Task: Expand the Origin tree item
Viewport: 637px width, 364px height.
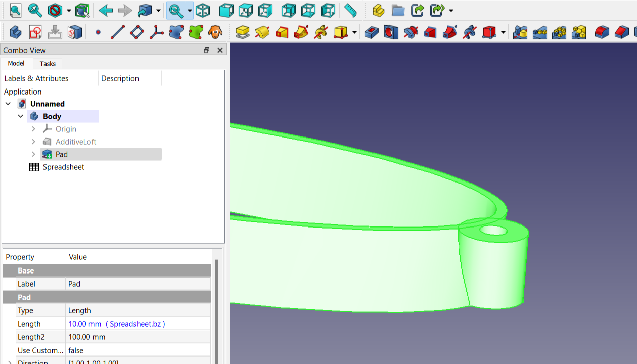Action: pos(33,129)
